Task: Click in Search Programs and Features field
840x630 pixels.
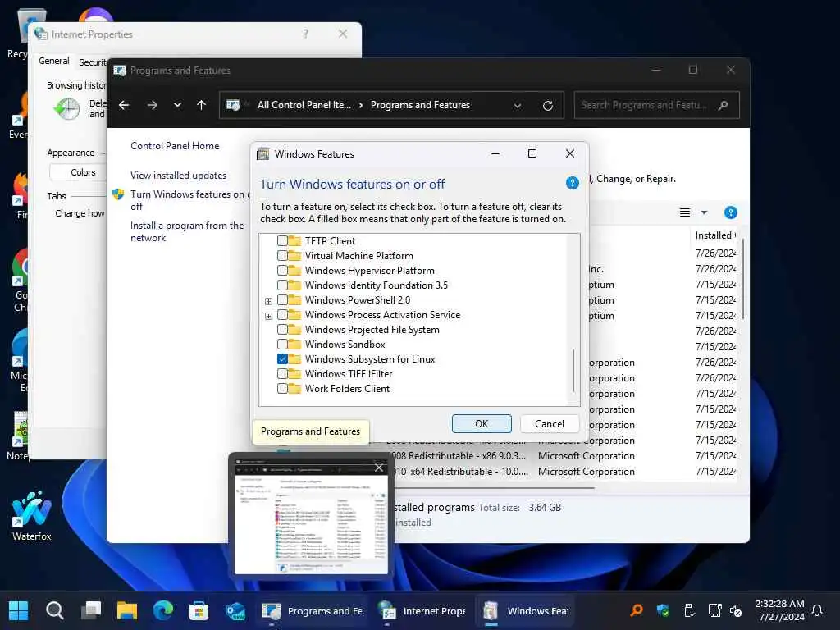Action: tap(656, 105)
